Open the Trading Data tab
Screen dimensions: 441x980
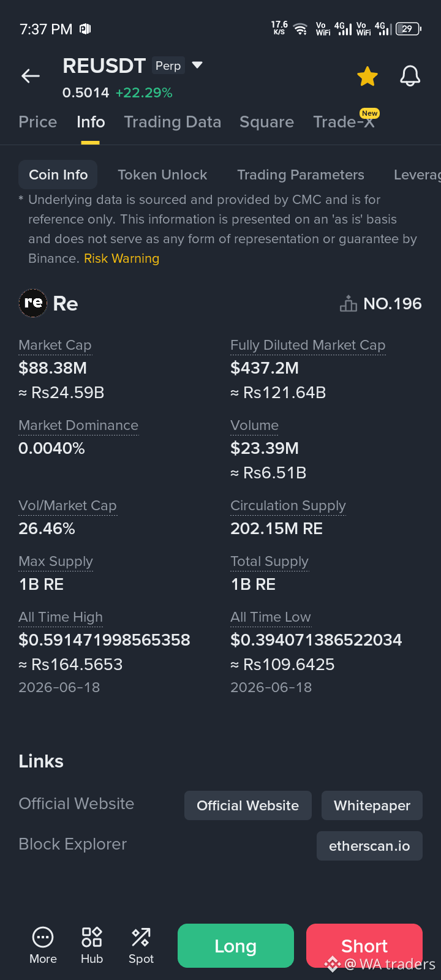point(173,122)
